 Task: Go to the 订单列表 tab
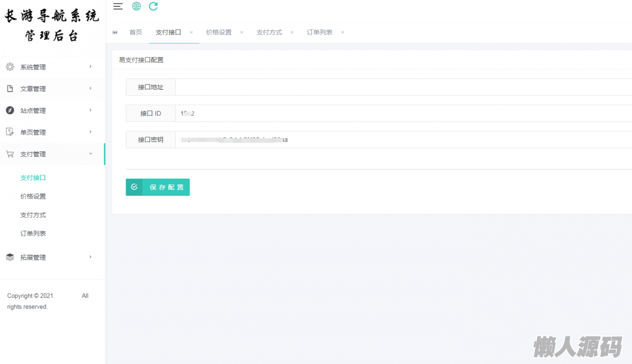point(319,33)
